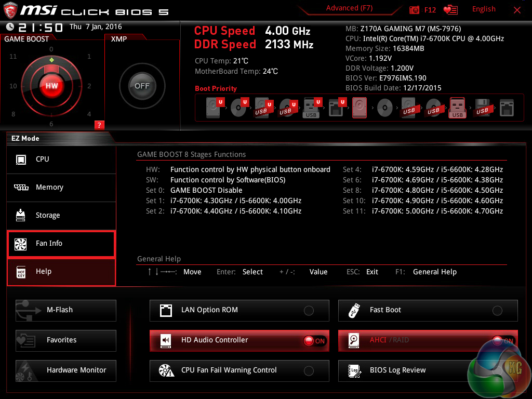Select the last legacy network boot icon
The image size is (532, 399).
point(507,108)
